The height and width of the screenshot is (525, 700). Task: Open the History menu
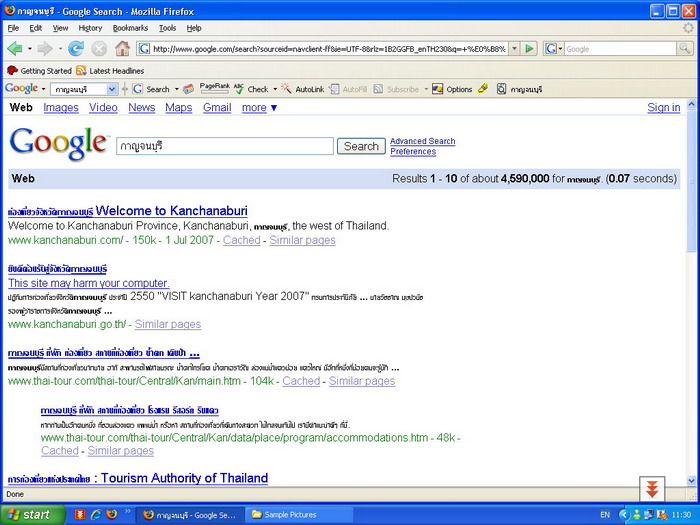(x=90, y=28)
